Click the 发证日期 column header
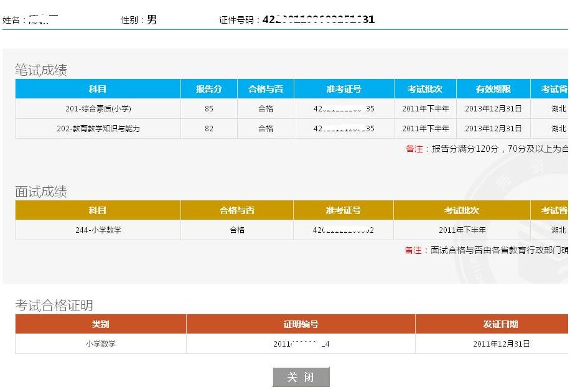Screen dimensions: 570x392 point(491,324)
